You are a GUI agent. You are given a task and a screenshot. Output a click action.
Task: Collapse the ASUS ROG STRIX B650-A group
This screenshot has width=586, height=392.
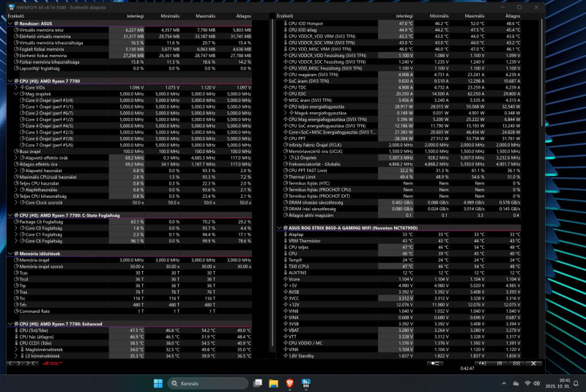[x=279, y=228]
